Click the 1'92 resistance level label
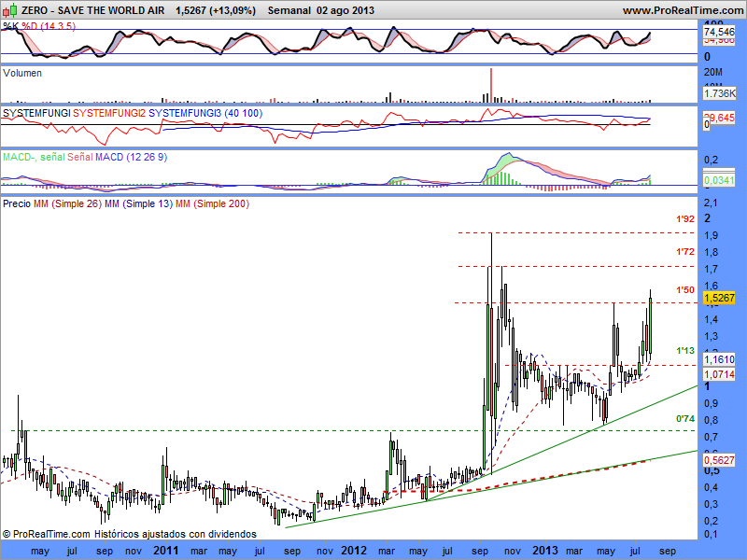 click(685, 219)
